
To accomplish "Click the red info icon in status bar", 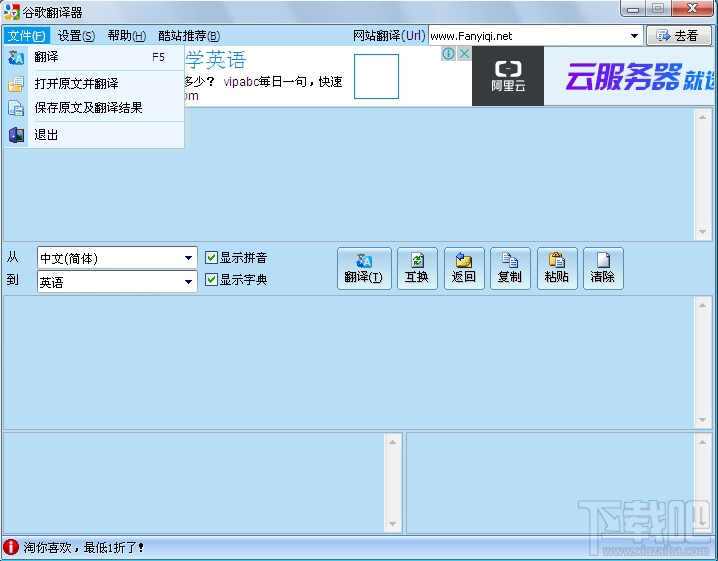I will [x=11, y=547].
